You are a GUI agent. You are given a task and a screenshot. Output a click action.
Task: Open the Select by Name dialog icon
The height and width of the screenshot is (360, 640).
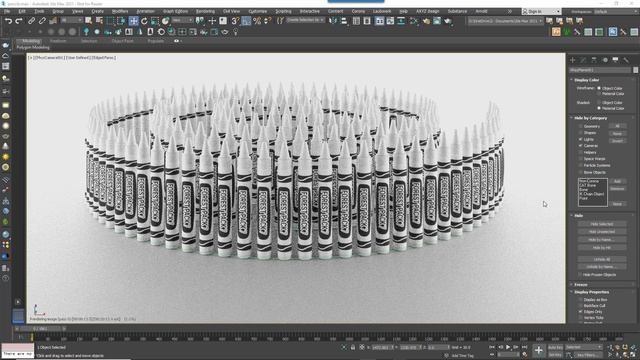(99, 20)
